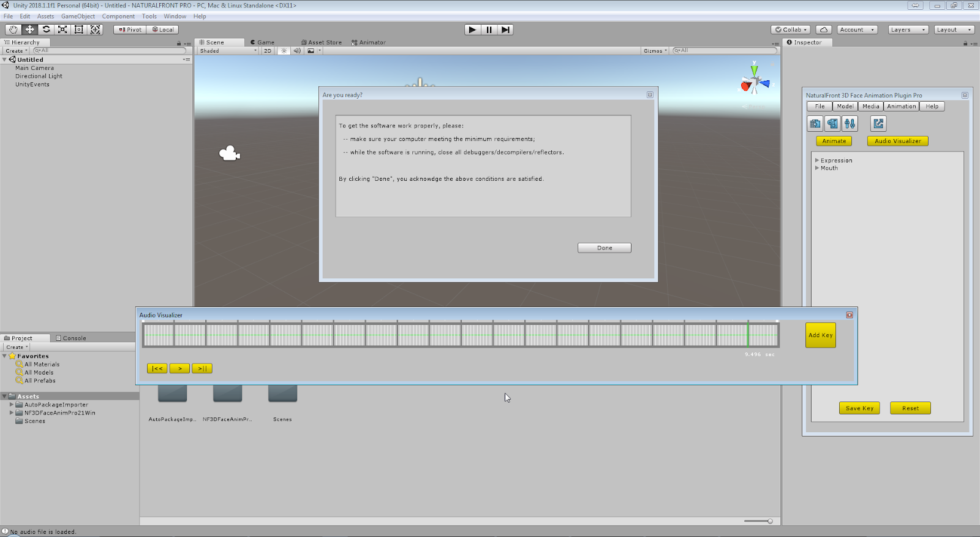Click the Step frame button
Screen dimensions: 980x537
click(505, 29)
